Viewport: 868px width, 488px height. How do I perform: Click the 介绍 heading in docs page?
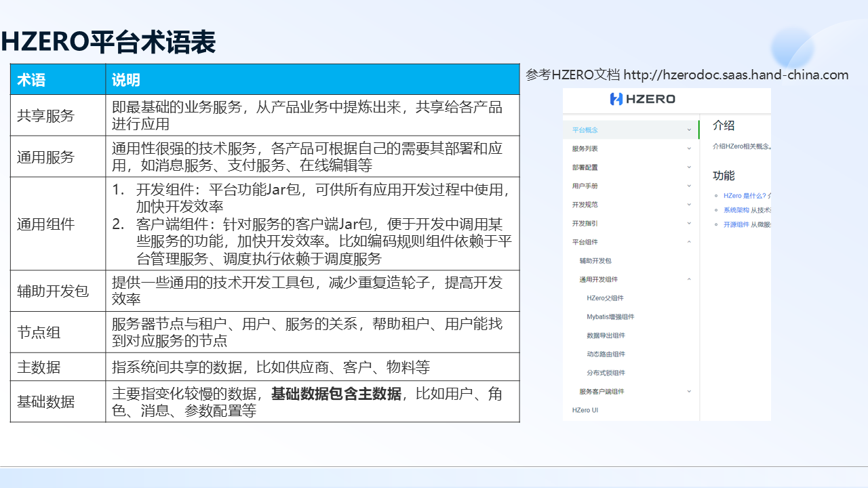tap(724, 125)
